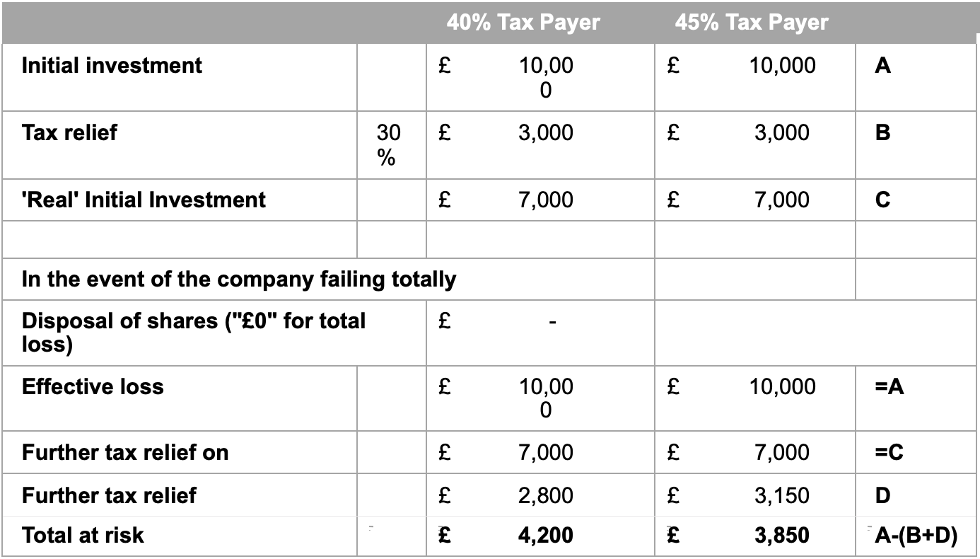
Task: Click the 3,000 value under 45% Tax Payer
Action: pos(781,132)
